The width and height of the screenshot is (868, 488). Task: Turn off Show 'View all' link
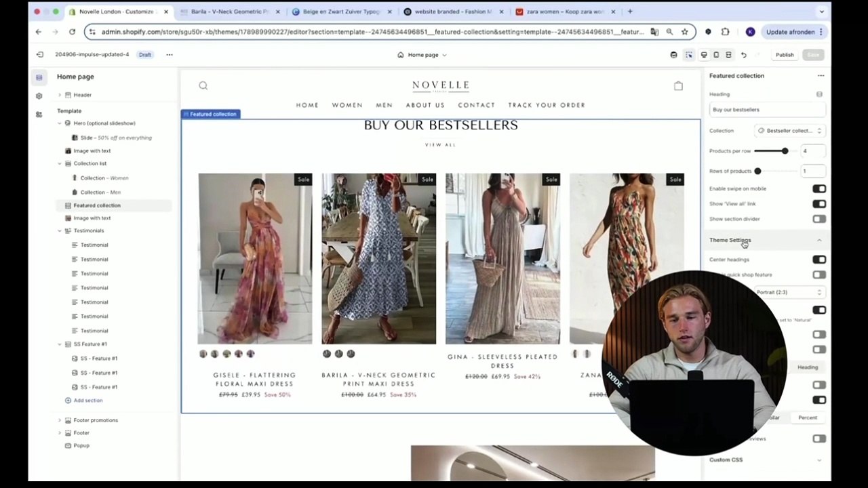[819, 203]
